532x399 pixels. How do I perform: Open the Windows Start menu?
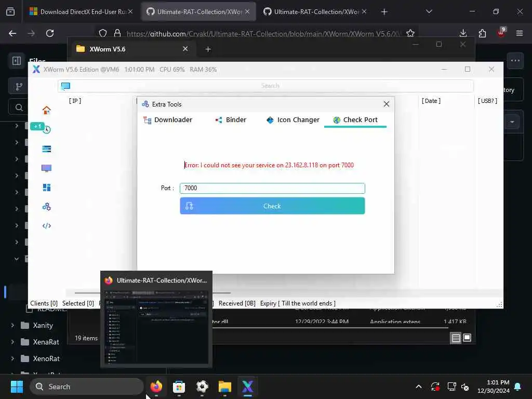(17, 387)
